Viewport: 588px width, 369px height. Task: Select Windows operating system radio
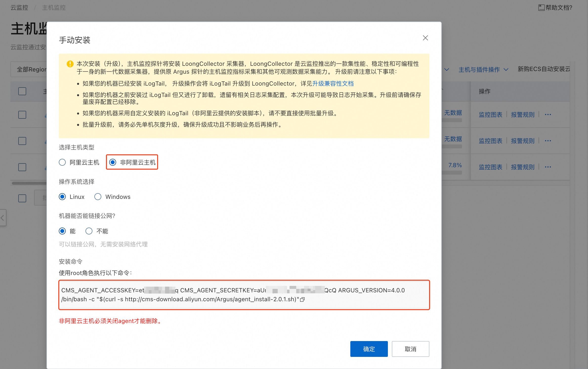tap(98, 197)
